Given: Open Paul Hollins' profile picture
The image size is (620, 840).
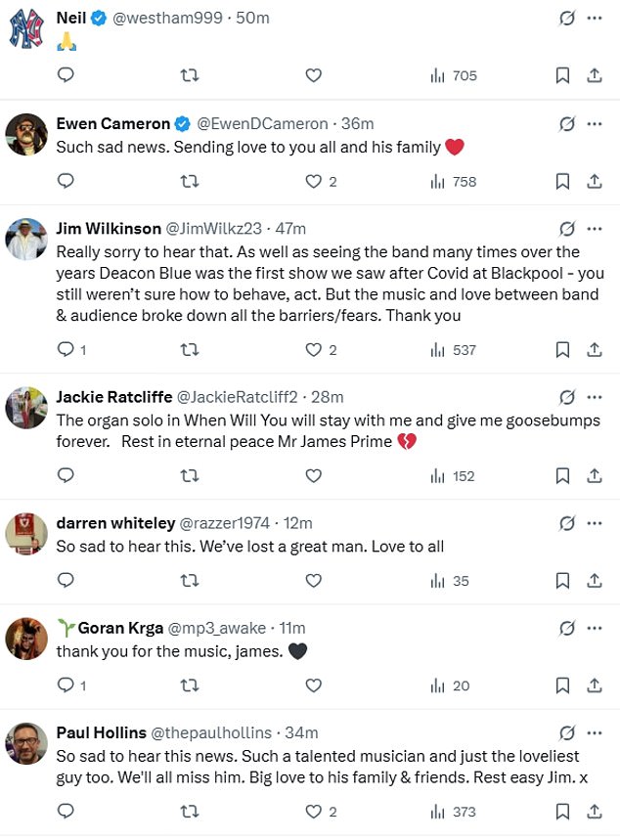Looking at the screenshot, I should pyautogui.click(x=26, y=744).
